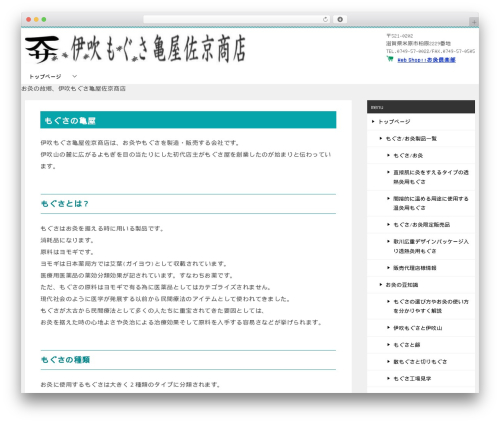This screenshot has width=500, height=423.
Task: Maximize browser window with green button
Action: (44, 19)
